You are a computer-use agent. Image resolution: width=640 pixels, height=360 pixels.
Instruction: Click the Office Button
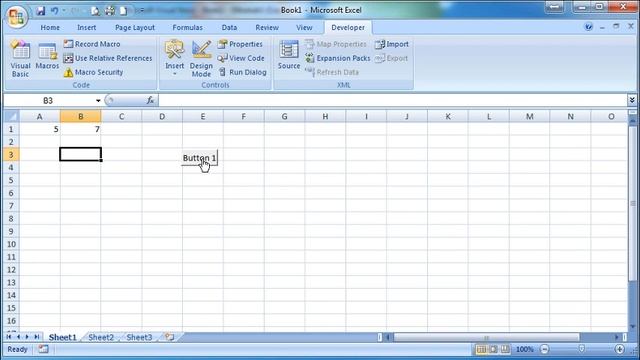point(16,17)
